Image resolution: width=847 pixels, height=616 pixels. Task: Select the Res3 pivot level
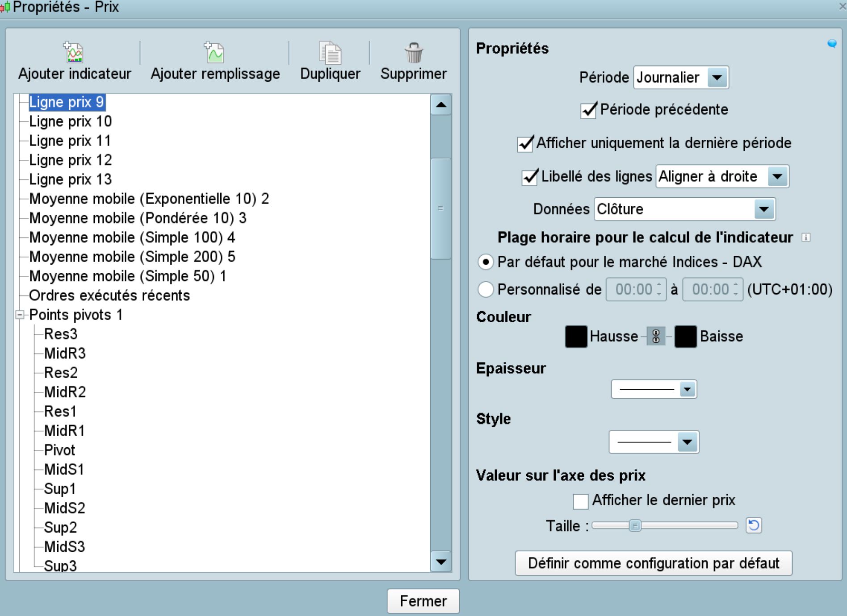click(x=61, y=334)
